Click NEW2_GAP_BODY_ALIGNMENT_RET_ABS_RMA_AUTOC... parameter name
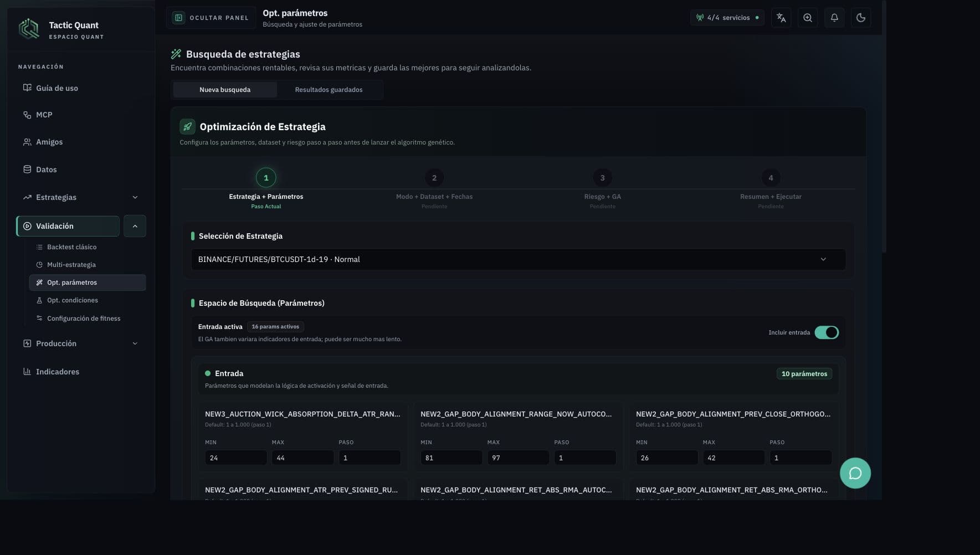The image size is (980, 555). (516, 490)
